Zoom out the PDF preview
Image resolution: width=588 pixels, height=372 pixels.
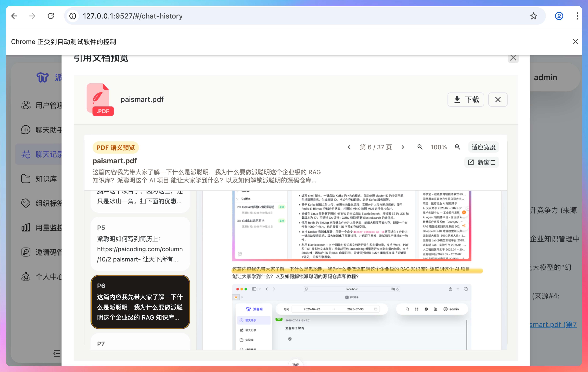(x=420, y=147)
